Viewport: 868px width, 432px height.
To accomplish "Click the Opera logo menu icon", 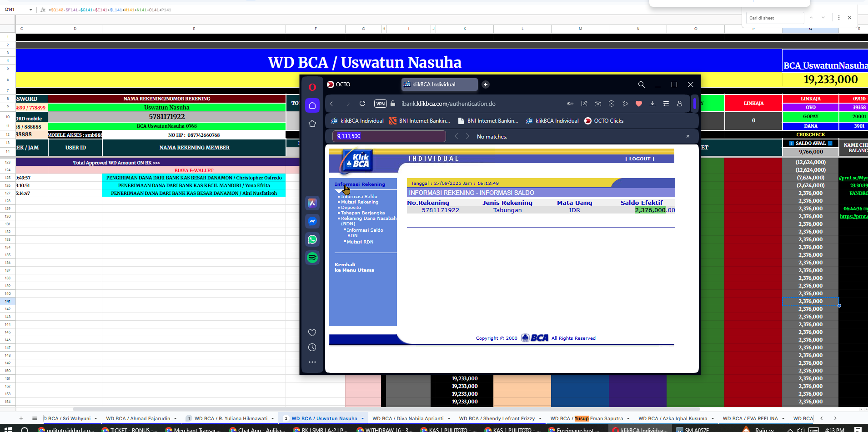I will 312,87.
